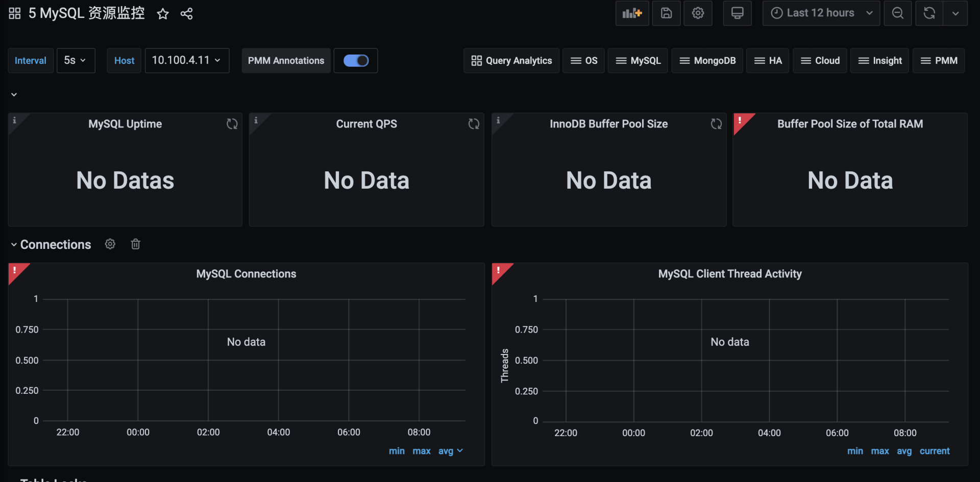Sort Client Thread Activity legend by current

point(935,451)
